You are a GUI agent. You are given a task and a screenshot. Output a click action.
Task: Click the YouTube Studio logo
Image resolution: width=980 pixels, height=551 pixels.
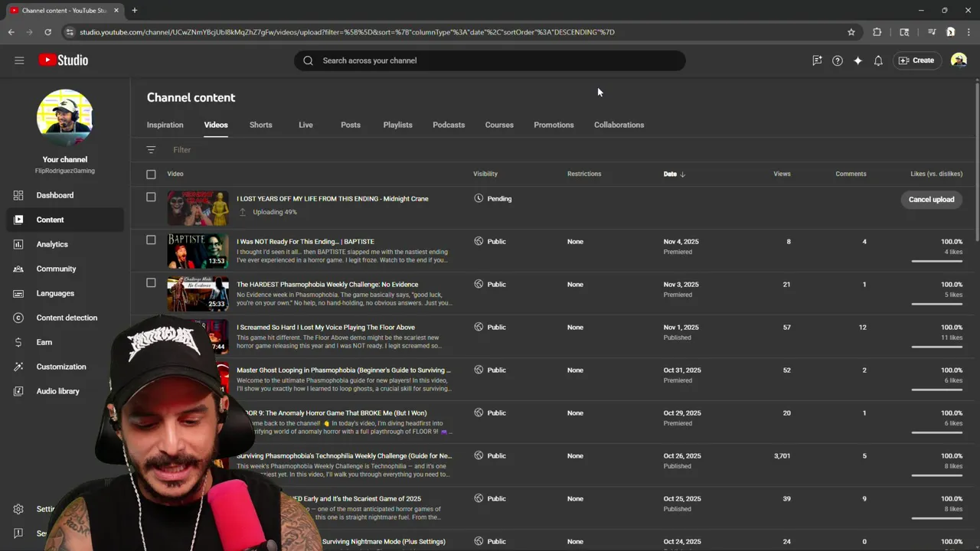coord(64,60)
